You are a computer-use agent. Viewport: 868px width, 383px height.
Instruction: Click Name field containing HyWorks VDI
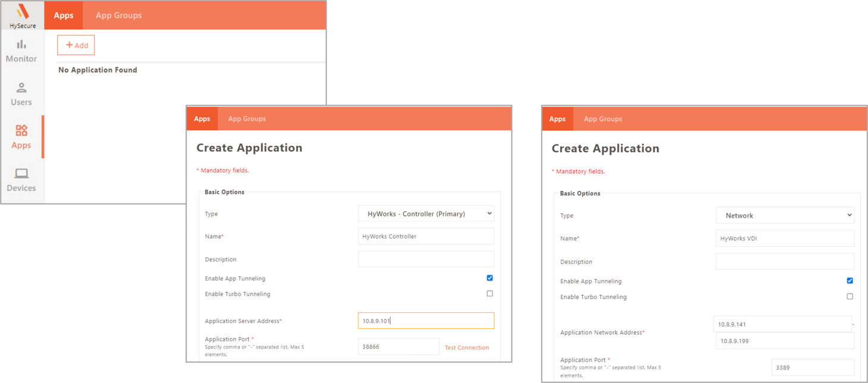point(785,238)
